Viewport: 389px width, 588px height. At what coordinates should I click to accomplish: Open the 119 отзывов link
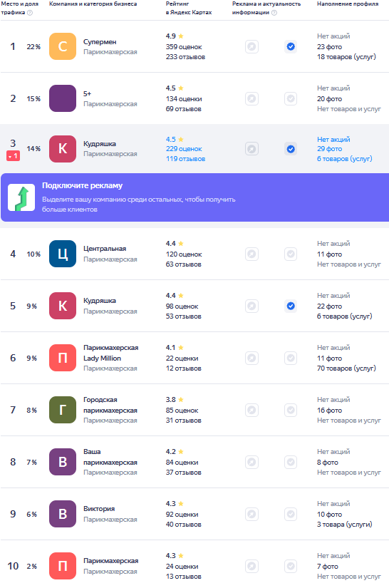(185, 159)
